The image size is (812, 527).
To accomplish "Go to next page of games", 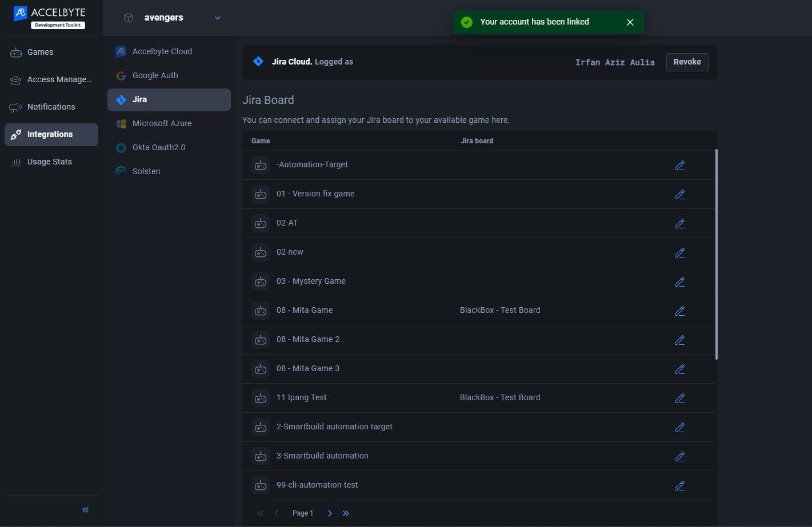I will coord(330,513).
